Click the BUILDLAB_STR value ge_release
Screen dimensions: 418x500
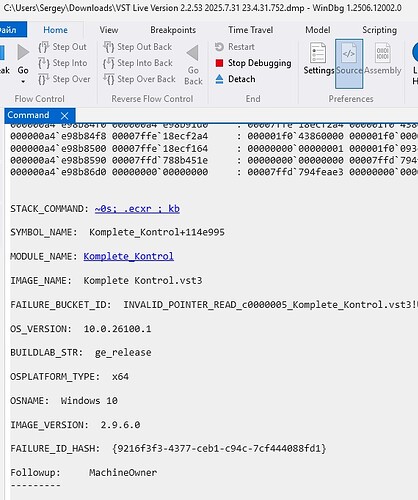123,353
